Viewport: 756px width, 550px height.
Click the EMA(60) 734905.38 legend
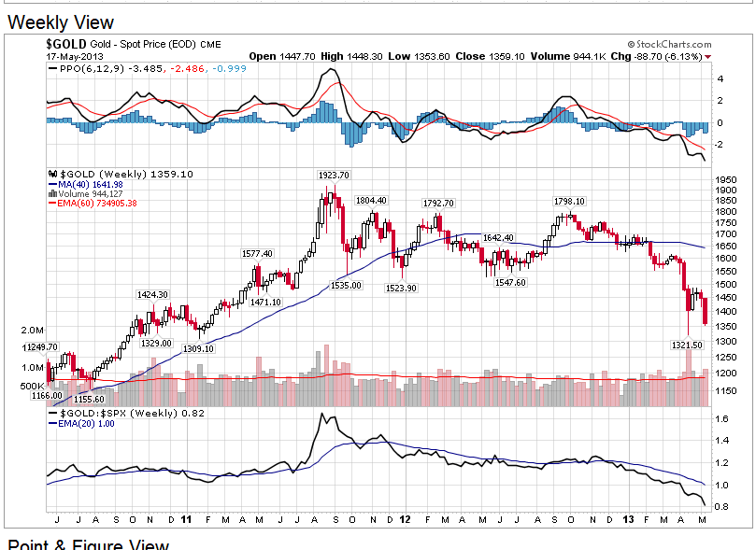point(93,204)
